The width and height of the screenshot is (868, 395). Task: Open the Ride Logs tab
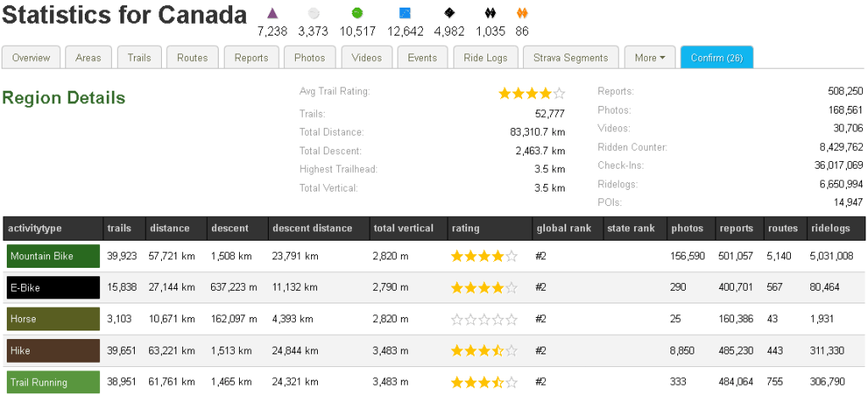click(486, 58)
